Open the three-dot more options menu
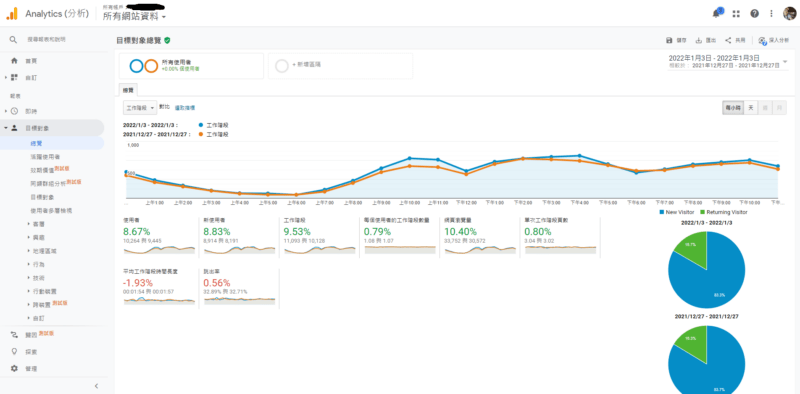 click(x=771, y=14)
